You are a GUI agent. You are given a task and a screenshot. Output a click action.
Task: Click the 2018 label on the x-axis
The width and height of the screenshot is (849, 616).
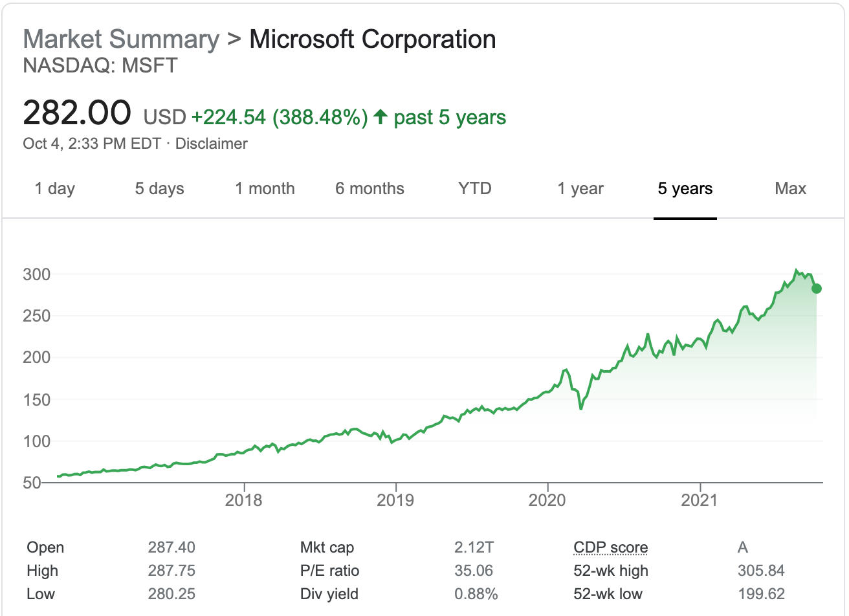coord(244,500)
